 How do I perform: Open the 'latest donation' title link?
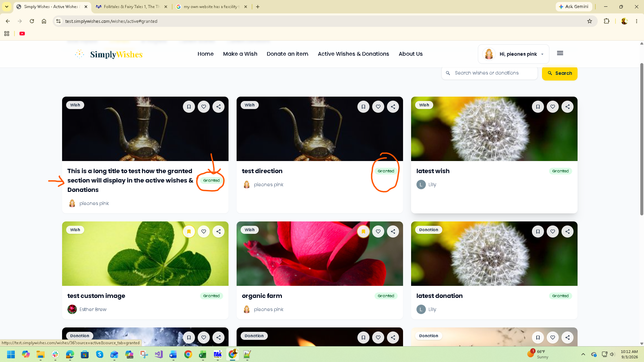440,296
